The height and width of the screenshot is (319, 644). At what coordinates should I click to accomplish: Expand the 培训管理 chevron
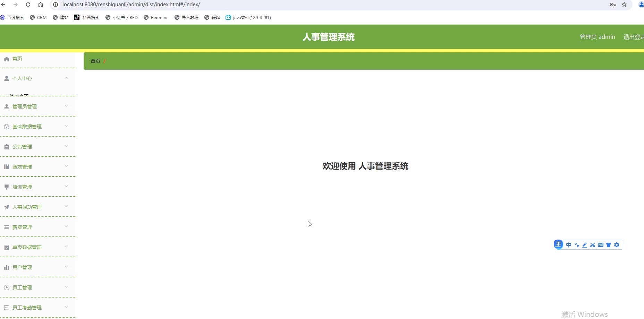[x=66, y=187]
